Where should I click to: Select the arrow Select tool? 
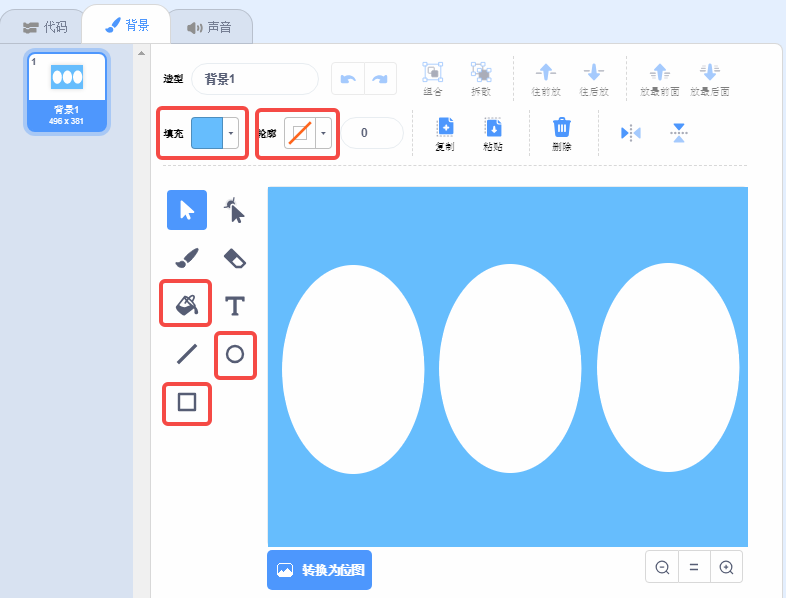pyautogui.click(x=186, y=210)
